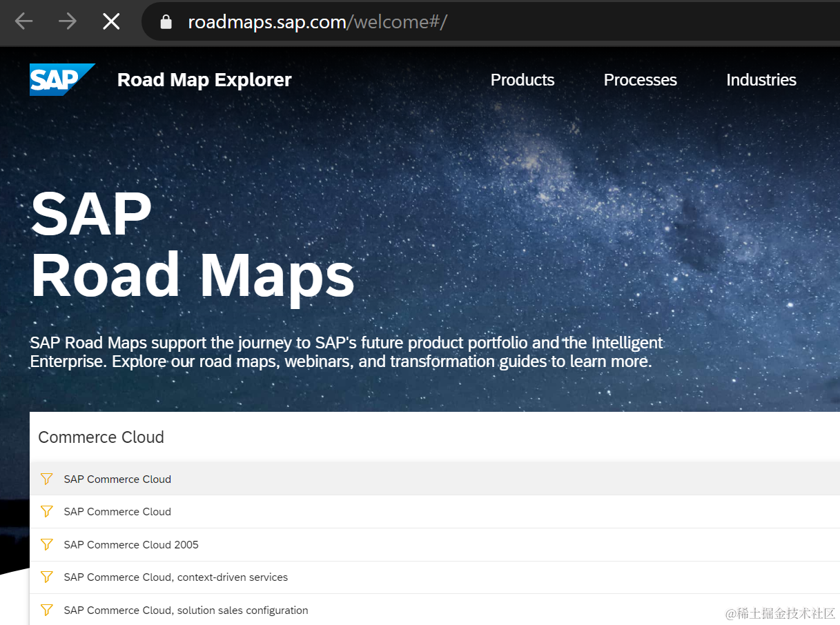Click the Commerce Cloud search field
Viewport: 840px width, 625px height.
[435, 437]
